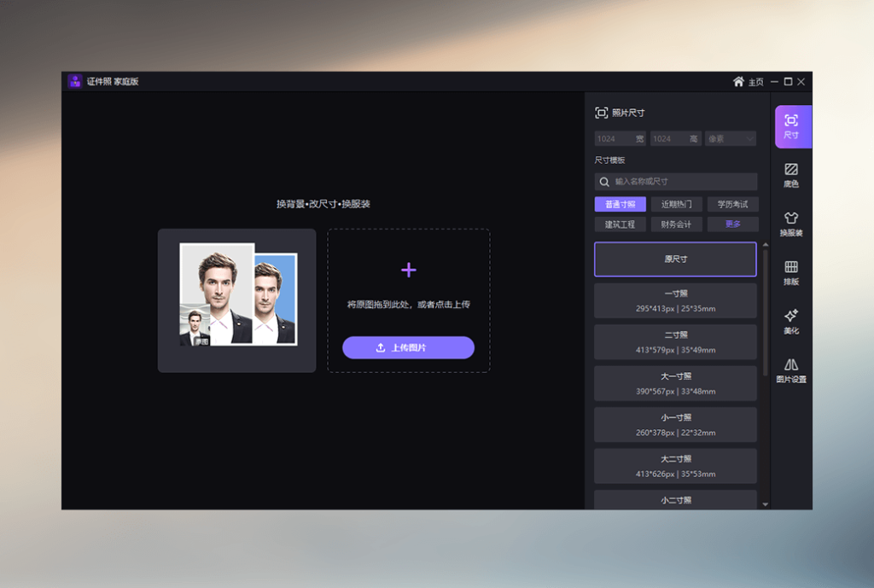
Task: Open 图片设置 image settings
Action: [x=791, y=370]
